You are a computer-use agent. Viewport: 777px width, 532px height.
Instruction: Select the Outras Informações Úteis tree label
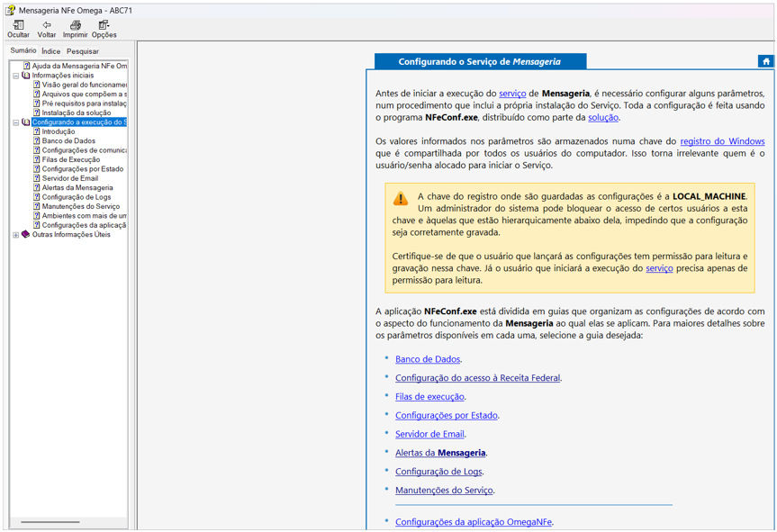pos(71,234)
